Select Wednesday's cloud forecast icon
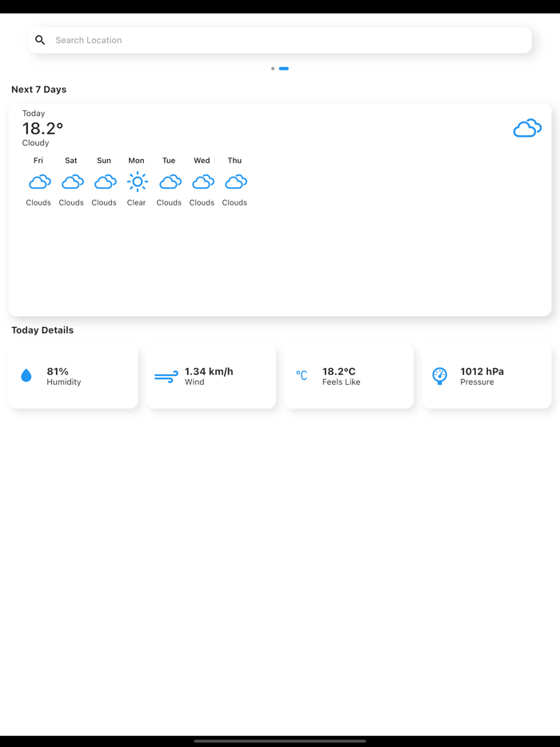Screen dimensions: 560x747 coord(203,182)
